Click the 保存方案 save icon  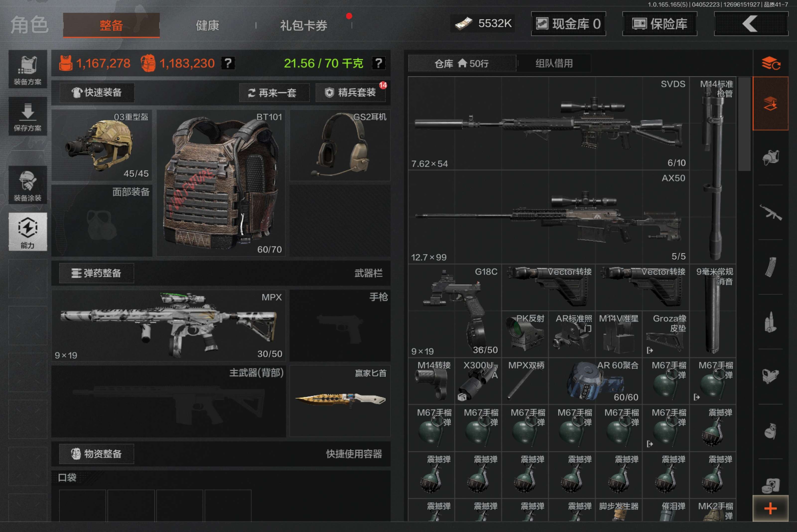[x=27, y=116]
